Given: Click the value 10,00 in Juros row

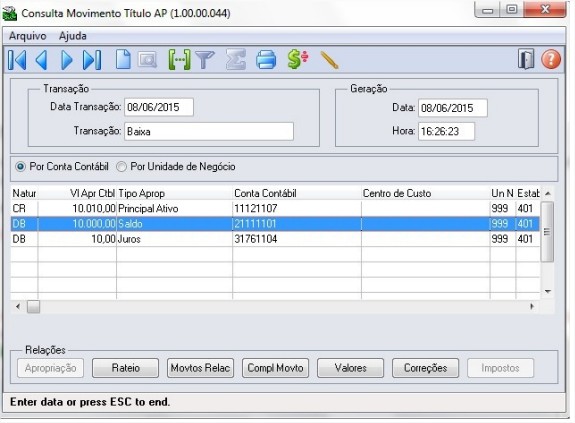Looking at the screenshot, I should coord(103,239).
